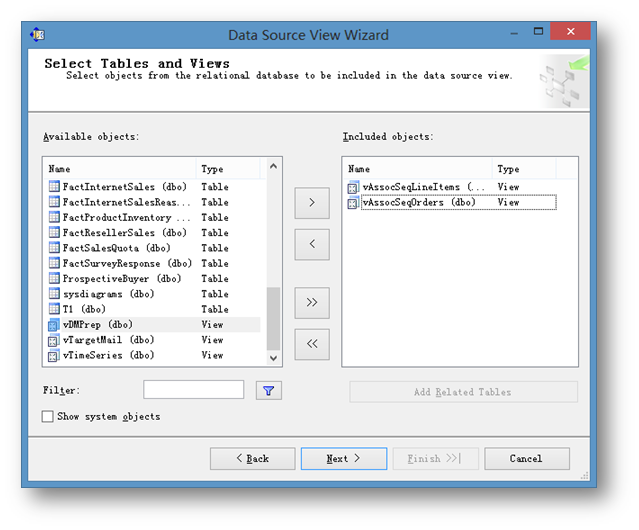The height and width of the screenshot is (530, 639).
Task: Remove selected object with the < button
Action: pos(312,244)
